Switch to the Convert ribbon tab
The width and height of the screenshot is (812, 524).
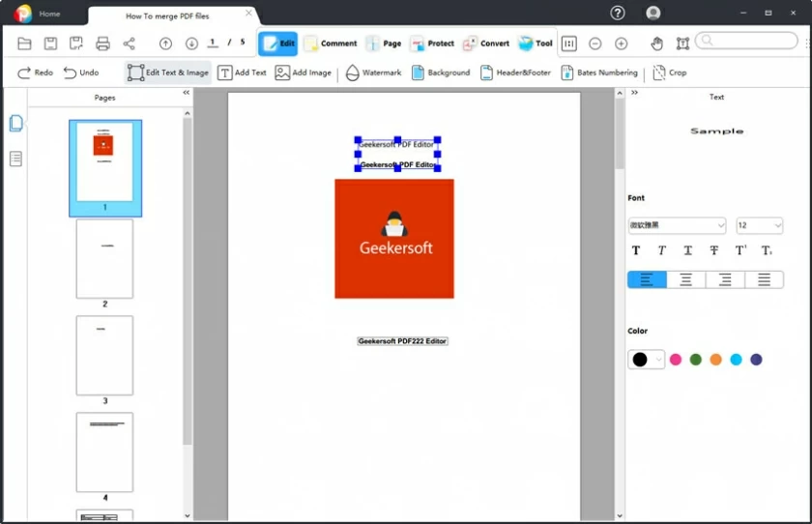(485, 44)
